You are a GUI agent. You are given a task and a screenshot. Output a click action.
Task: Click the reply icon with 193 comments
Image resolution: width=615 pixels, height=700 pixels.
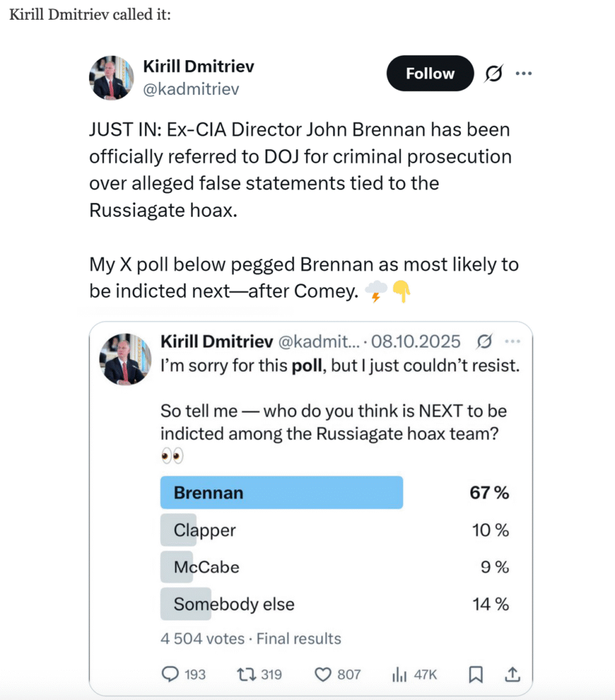click(170, 675)
